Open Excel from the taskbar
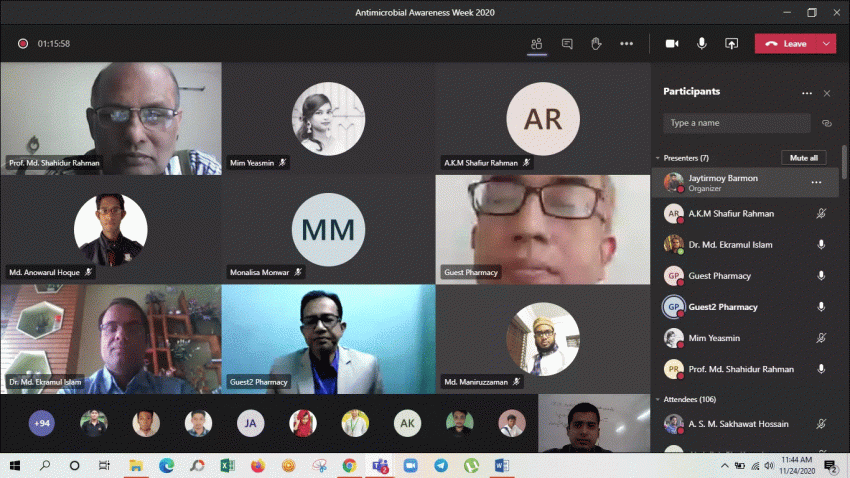This screenshot has height=478, width=850. [x=227, y=466]
